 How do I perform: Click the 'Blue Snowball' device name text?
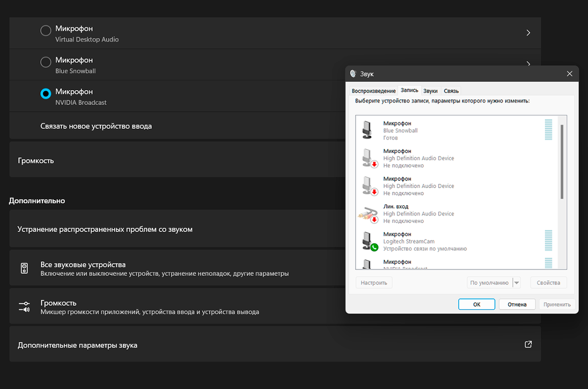coord(400,131)
